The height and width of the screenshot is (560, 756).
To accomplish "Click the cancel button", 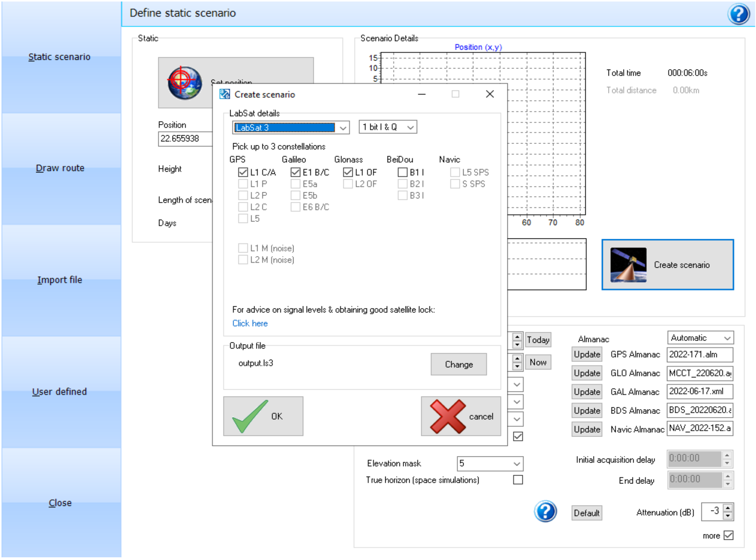I will pos(461,416).
